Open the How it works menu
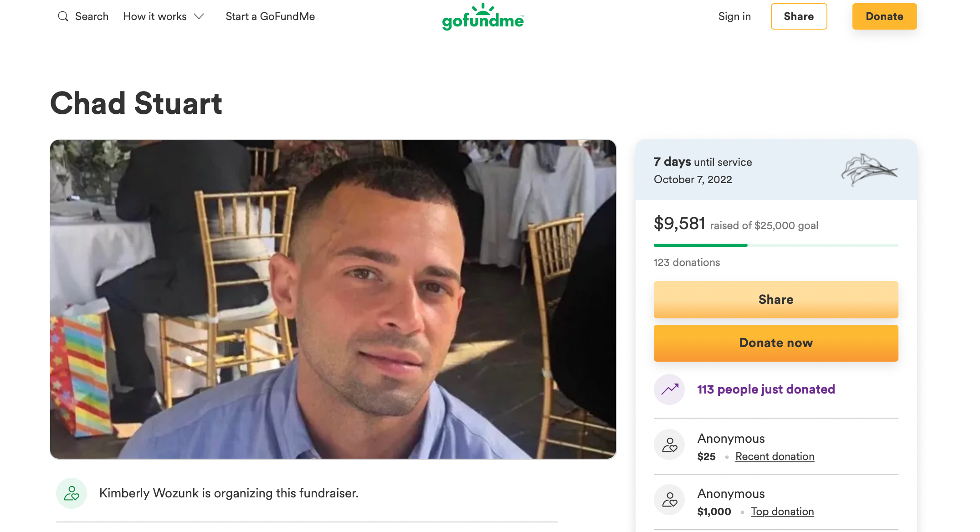980x532 pixels. coord(155,16)
